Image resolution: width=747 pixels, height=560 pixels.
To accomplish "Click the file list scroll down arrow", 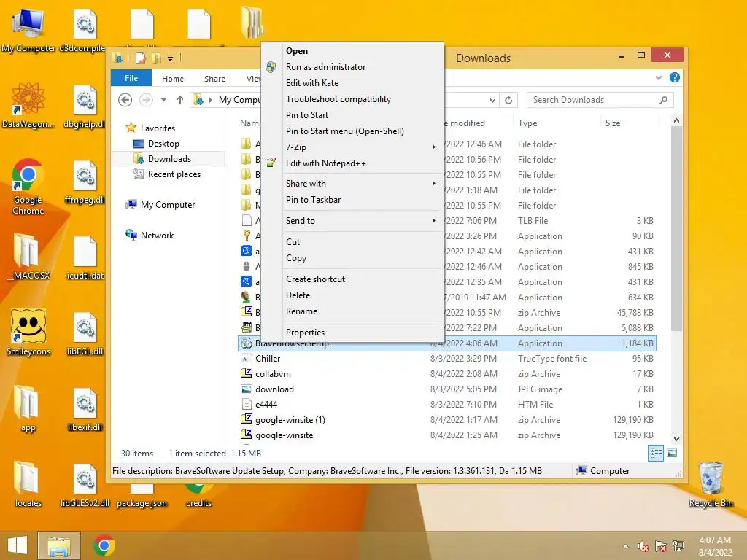I will tap(676, 438).
